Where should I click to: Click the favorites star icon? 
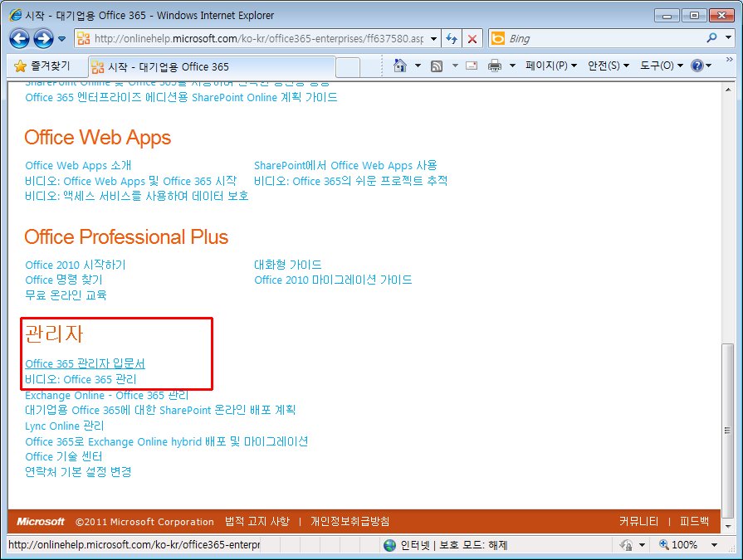(x=20, y=66)
